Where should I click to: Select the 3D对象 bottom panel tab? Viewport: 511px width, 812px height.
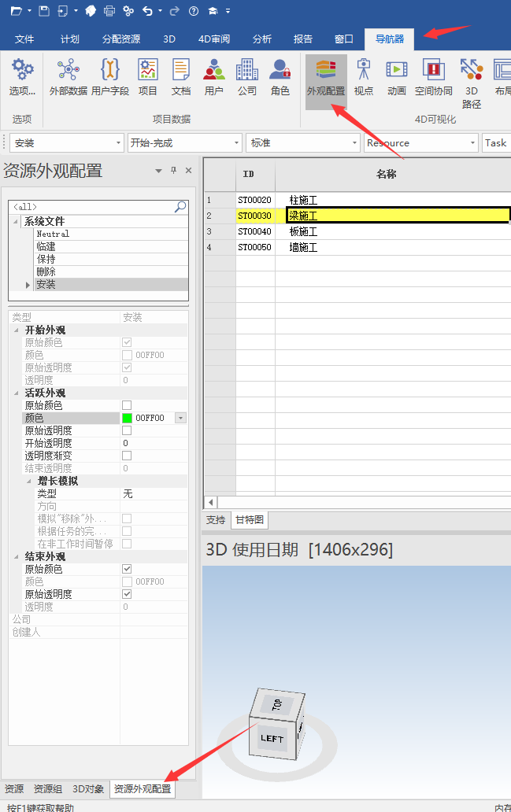[x=88, y=788]
